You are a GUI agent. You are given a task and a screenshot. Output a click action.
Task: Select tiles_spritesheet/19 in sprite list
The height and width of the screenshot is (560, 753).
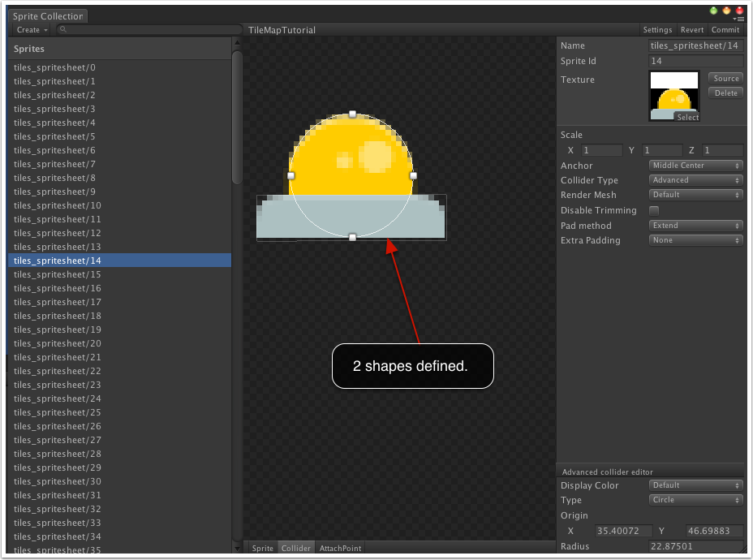tap(119, 330)
